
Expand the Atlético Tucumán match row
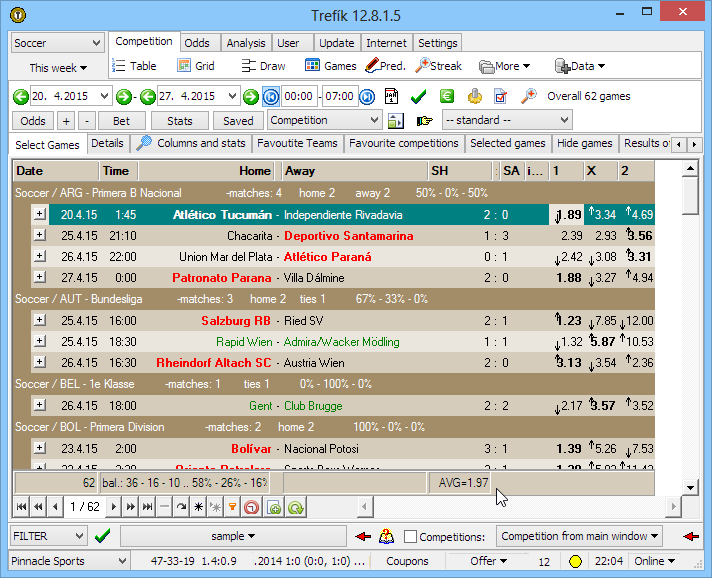pos(39,214)
